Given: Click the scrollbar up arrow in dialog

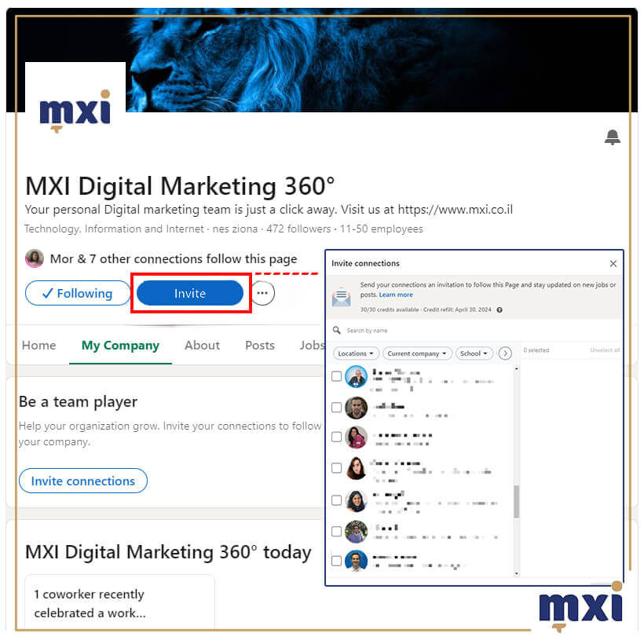Looking at the screenshot, I should tap(517, 368).
